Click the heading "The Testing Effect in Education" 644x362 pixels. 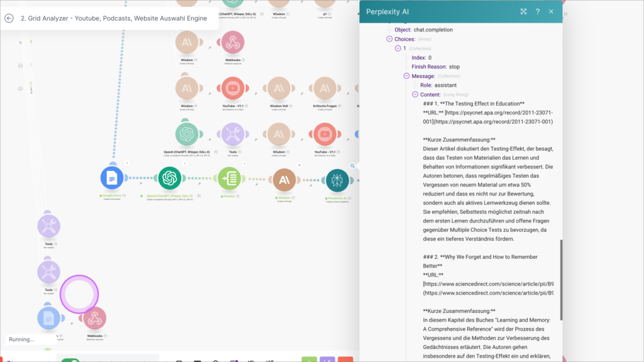coord(482,104)
